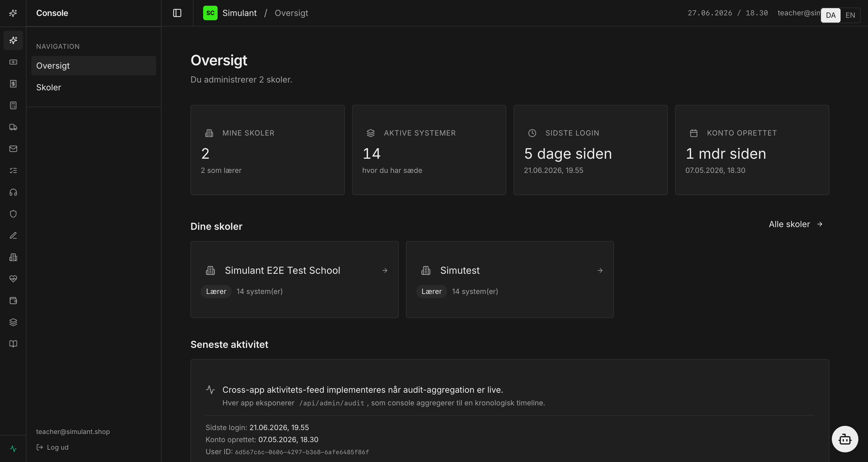Open the robot assistant chat button
Screen dimensions: 868x462
tap(845, 439)
